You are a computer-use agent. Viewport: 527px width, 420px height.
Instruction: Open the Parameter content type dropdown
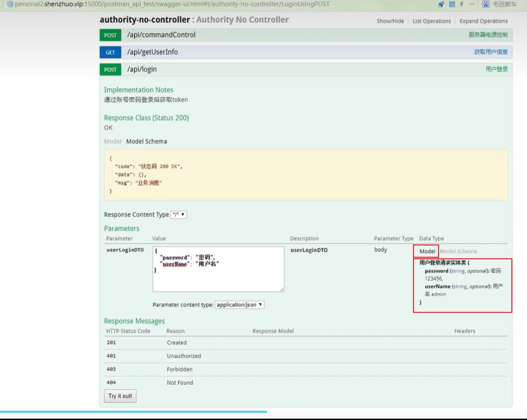point(240,305)
